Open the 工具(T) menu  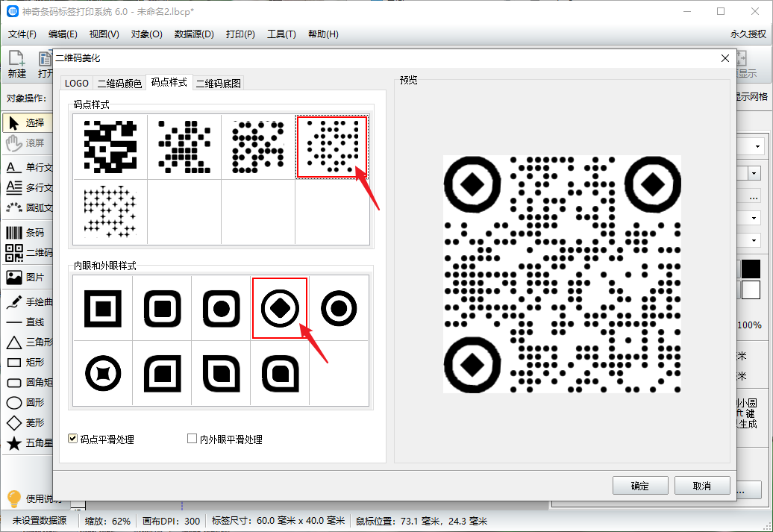281,34
